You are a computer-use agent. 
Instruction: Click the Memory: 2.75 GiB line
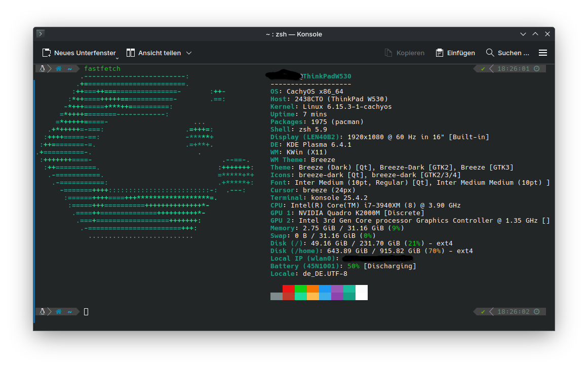coord(337,228)
